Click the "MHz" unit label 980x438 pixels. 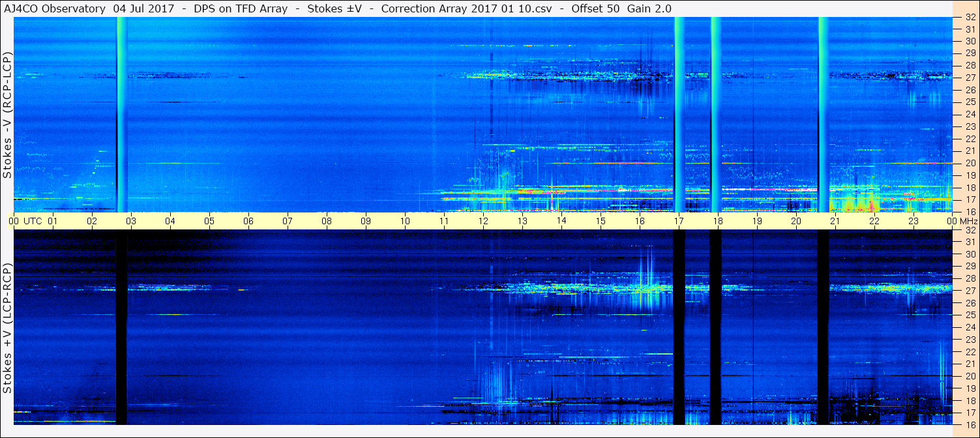click(968, 221)
